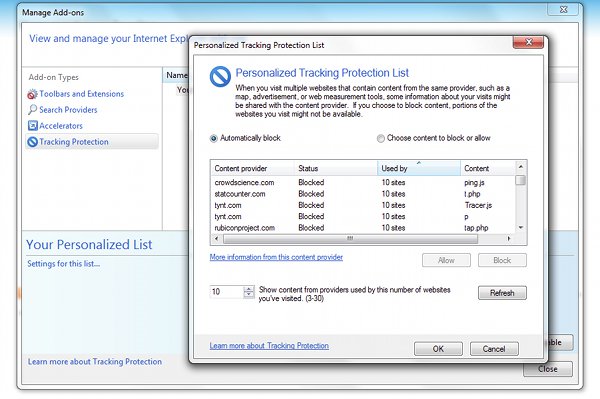Click the number of websites input field
This screenshot has width=600, height=399.
tap(227, 292)
